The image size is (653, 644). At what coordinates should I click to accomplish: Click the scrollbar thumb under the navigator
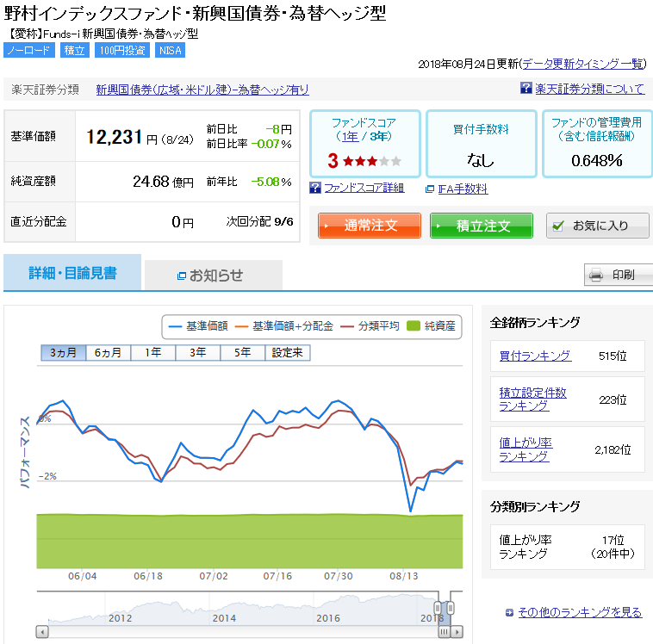(x=445, y=631)
